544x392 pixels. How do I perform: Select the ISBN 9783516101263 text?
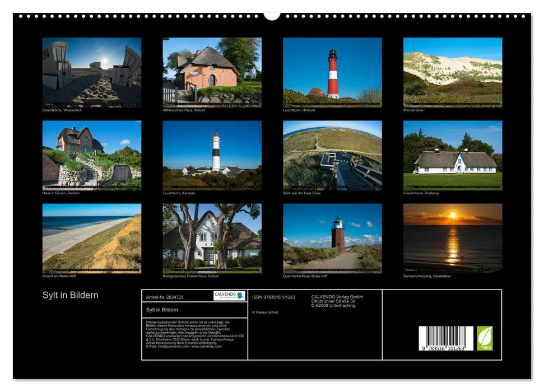pyautogui.click(x=273, y=296)
